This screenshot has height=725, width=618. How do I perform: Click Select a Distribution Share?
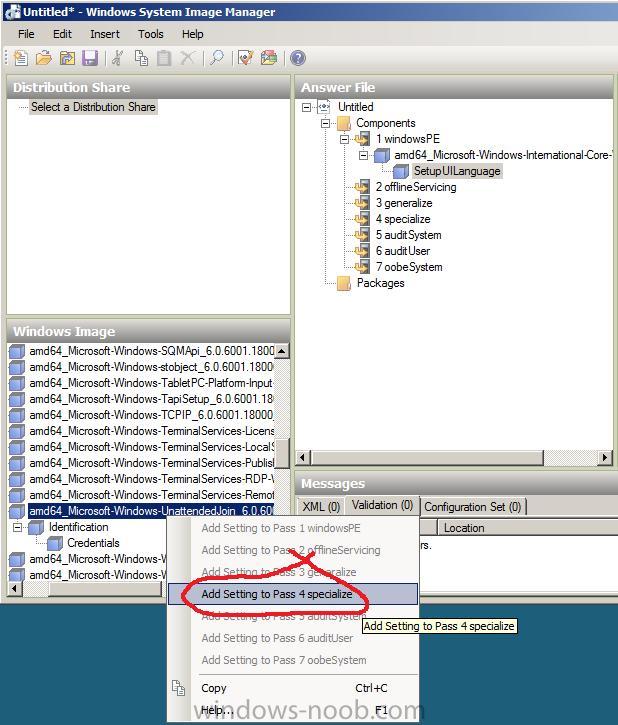(93, 107)
